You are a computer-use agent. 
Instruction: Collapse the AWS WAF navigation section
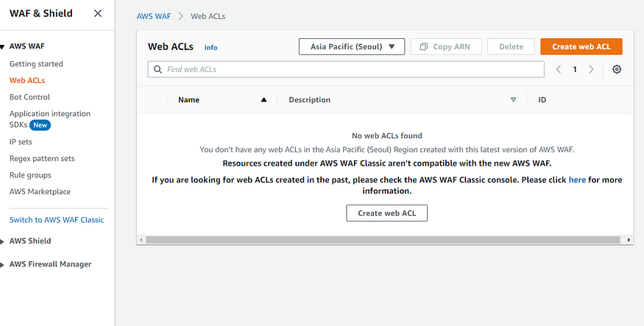pyautogui.click(x=2, y=47)
